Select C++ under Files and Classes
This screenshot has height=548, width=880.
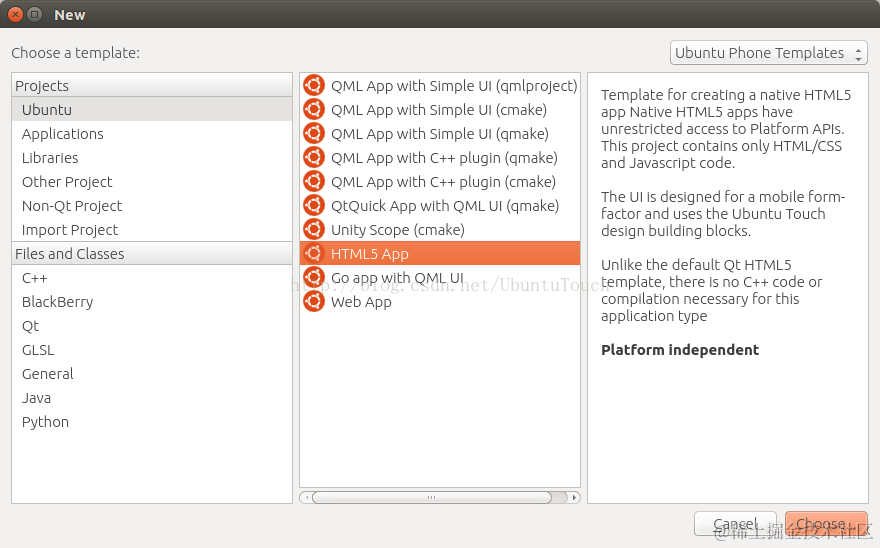(x=152, y=278)
